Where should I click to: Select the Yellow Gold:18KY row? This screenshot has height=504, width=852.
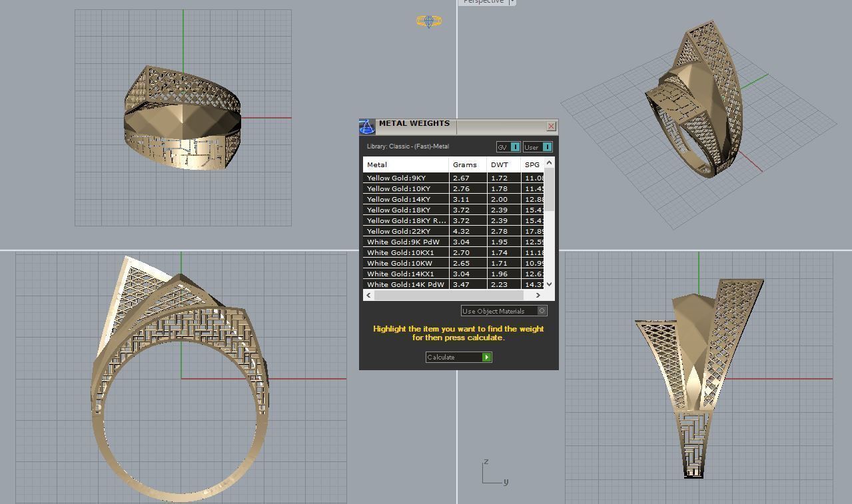[x=454, y=210]
